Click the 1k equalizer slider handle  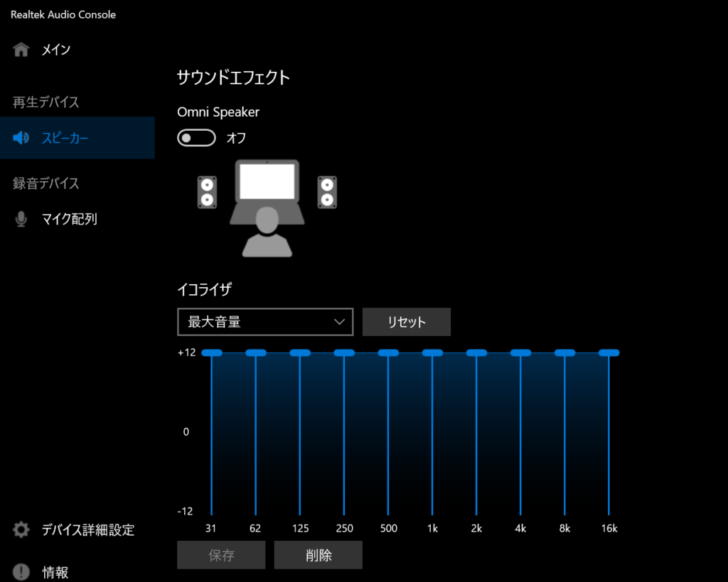click(432, 352)
